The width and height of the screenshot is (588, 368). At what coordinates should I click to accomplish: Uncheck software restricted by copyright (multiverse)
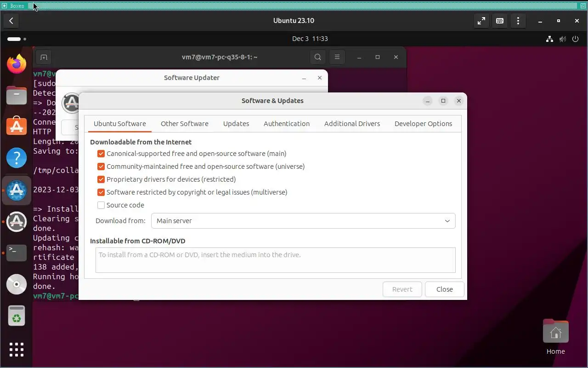[x=101, y=192]
